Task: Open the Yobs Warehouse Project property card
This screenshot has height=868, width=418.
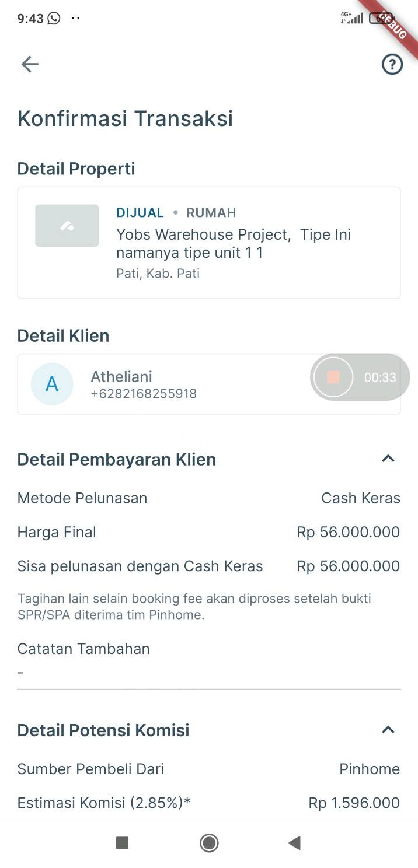Action: [234, 243]
